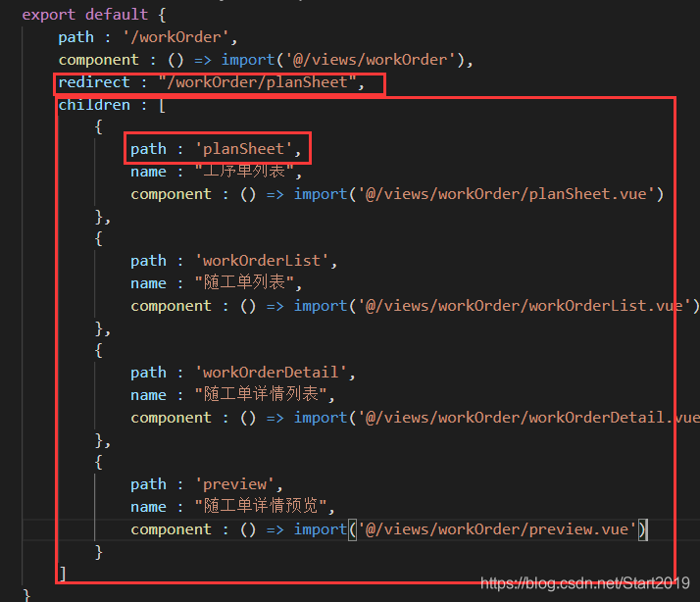Click 'component' key in the planSheet route

pyautogui.click(x=171, y=194)
